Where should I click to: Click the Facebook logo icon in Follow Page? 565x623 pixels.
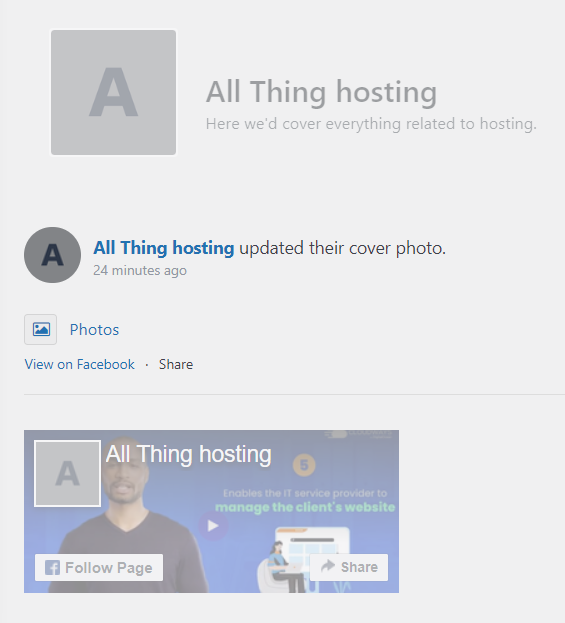coord(52,568)
